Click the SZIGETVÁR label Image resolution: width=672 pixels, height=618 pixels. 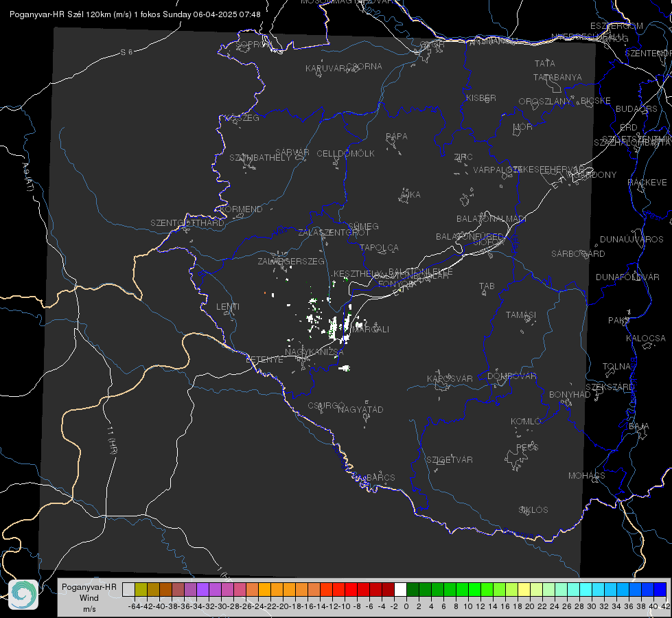tap(450, 460)
